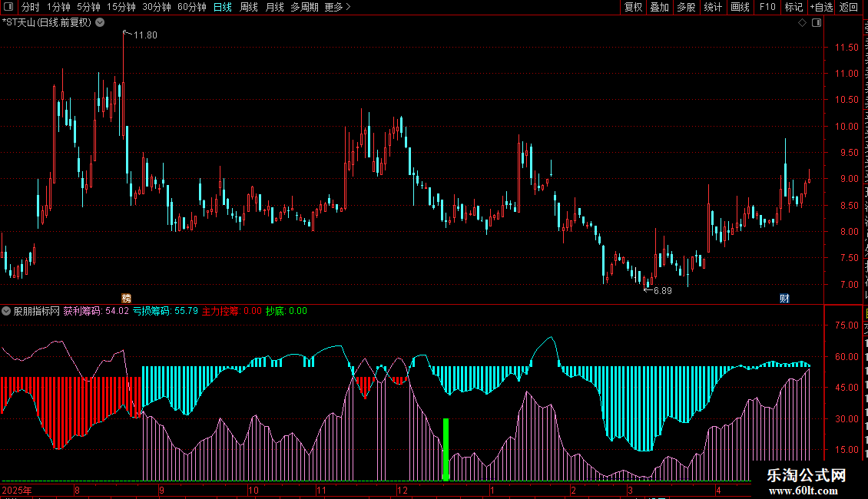The width and height of the screenshot is (868, 499).
Task: Click the 抄底 0.00 label
Action: click(287, 312)
